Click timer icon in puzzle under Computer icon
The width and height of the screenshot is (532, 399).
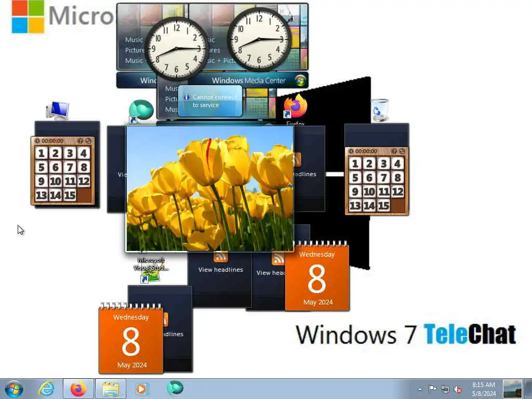click(x=37, y=141)
